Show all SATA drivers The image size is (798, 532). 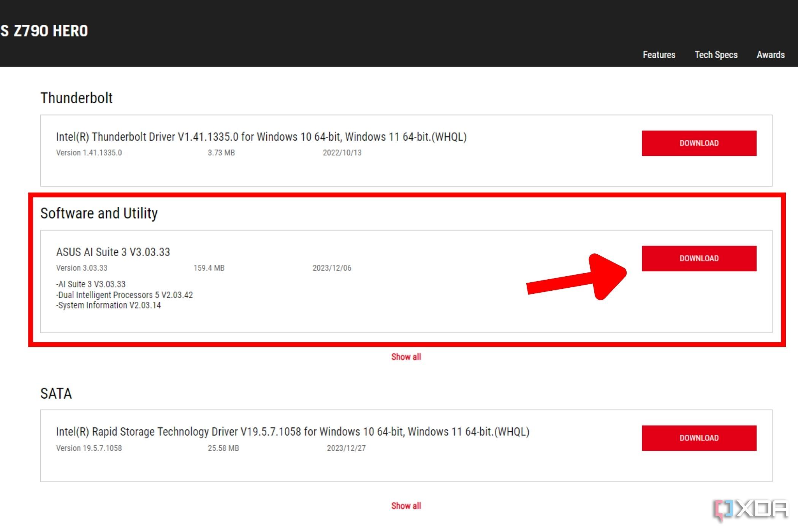(x=406, y=506)
